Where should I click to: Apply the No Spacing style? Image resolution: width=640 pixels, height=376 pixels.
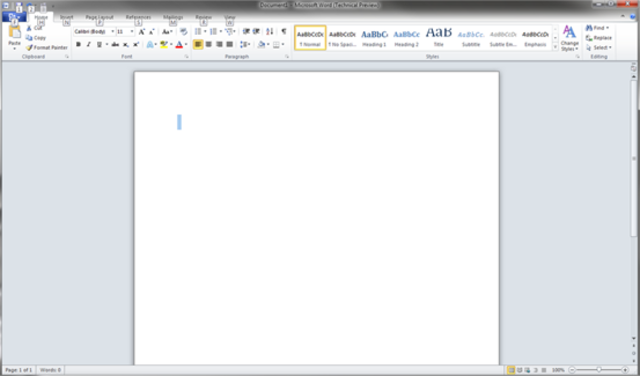pos(342,38)
